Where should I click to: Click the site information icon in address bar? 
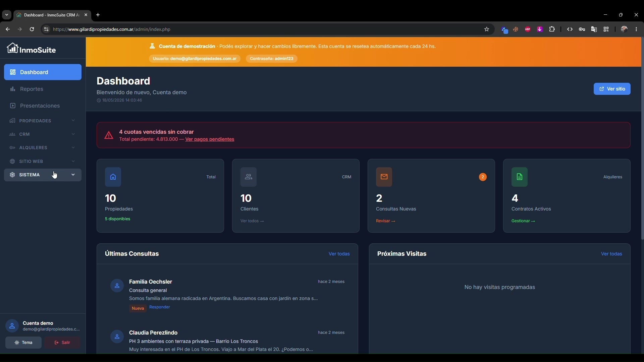46,29
